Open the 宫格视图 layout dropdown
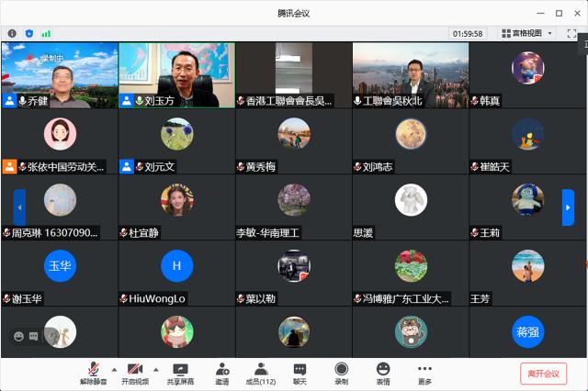The image size is (588, 391). pos(526,33)
